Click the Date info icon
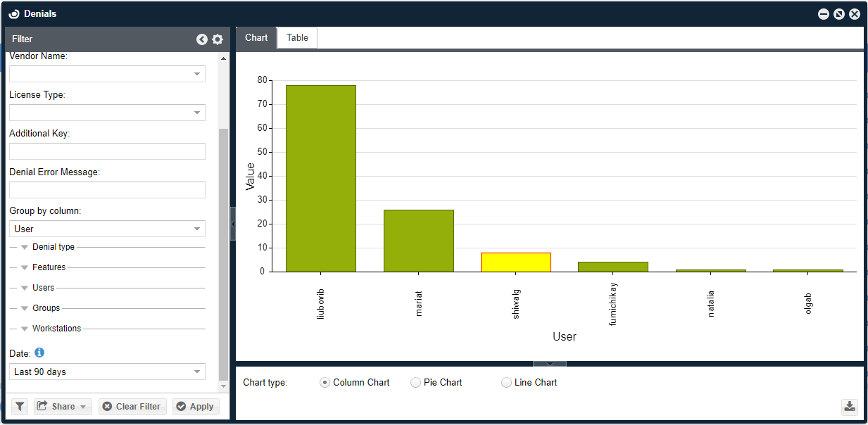Viewport: 868px width, 425px height. click(x=39, y=352)
